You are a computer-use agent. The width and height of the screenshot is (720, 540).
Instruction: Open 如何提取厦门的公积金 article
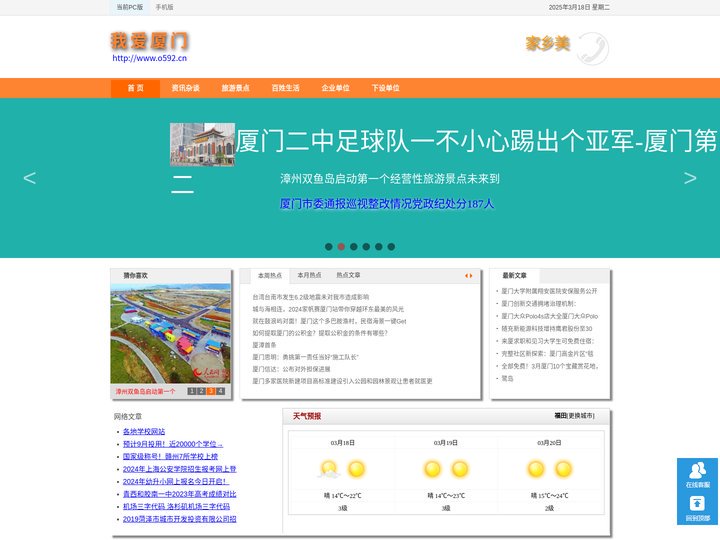320,333
